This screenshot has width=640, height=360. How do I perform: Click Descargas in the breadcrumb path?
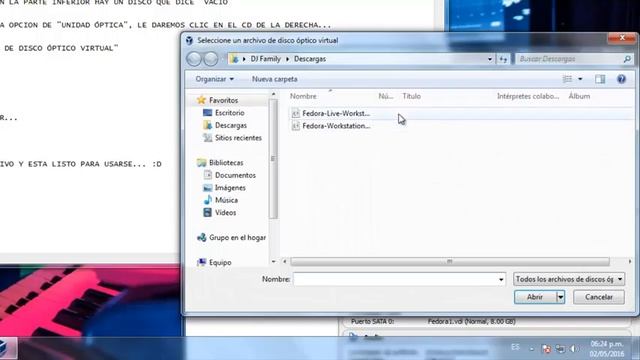[x=310, y=59]
